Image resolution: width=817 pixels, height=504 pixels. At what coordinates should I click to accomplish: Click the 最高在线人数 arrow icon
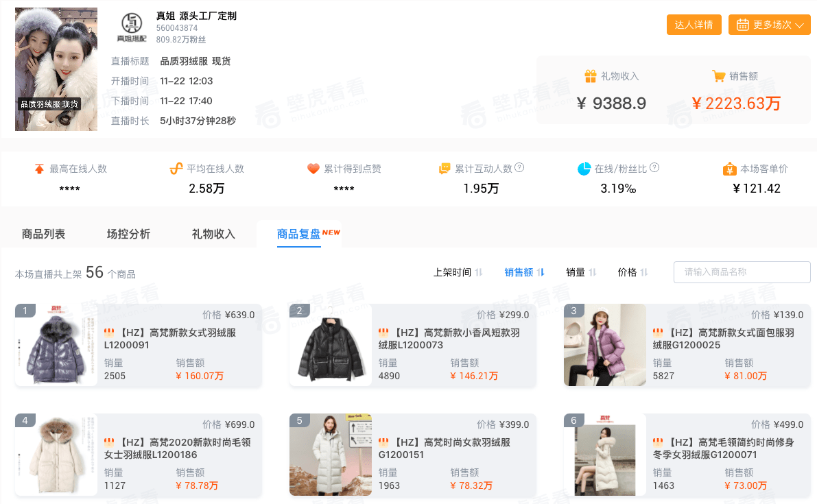[x=39, y=169]
